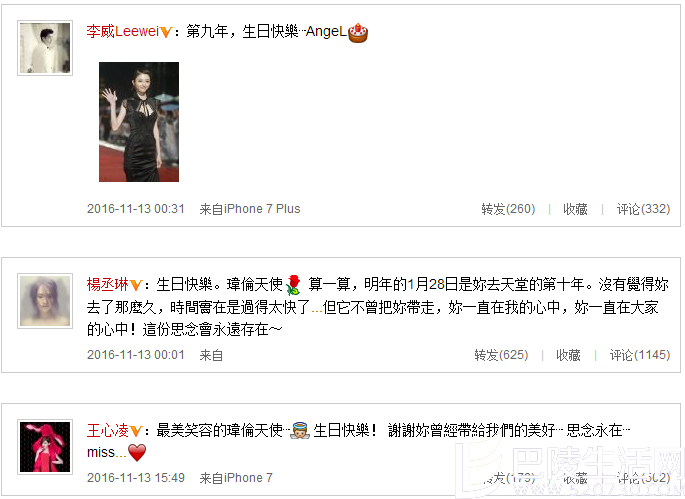Click the rose emoji in 楊丞琳's post
The image size is (685, 499).
(294, 285)
